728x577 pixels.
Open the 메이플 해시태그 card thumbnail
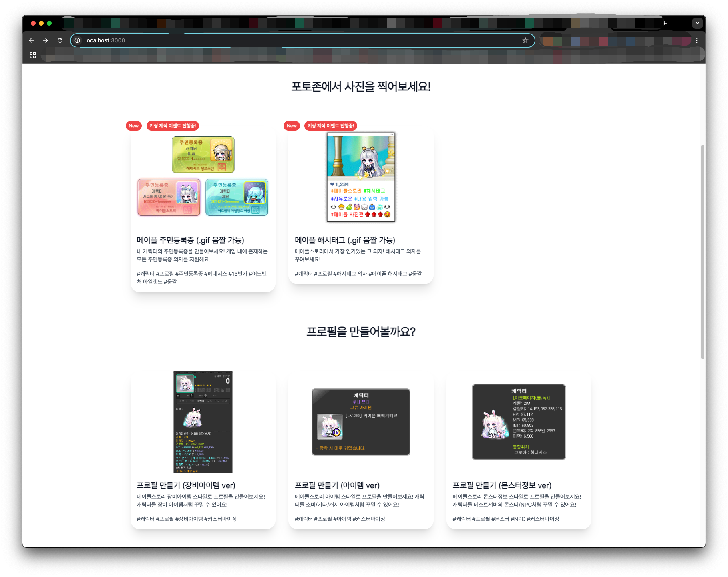coord(361,177)
